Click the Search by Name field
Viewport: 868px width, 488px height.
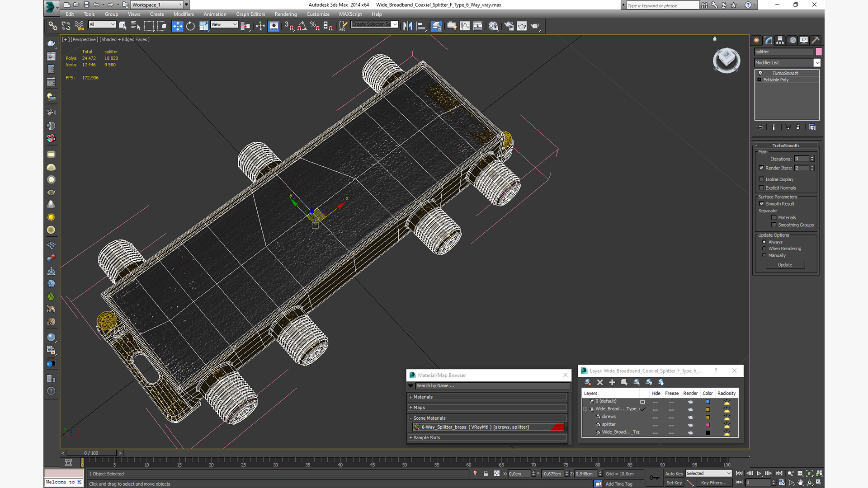[x=492, y=386]
